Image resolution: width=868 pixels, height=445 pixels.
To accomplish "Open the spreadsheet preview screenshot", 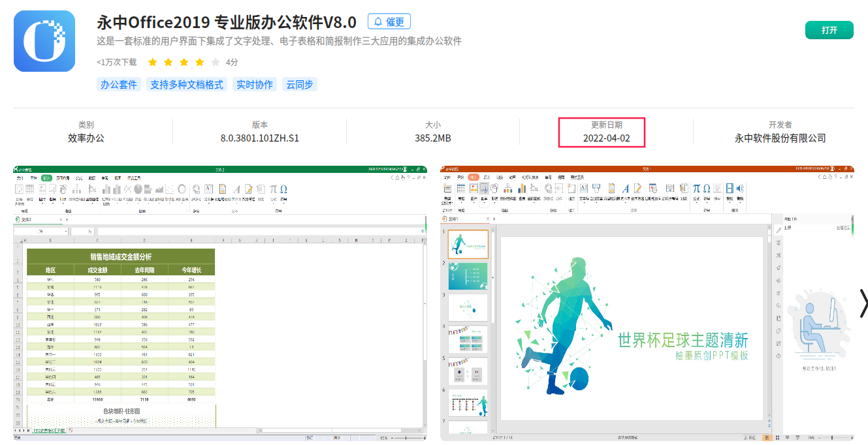I will point(221,303).
